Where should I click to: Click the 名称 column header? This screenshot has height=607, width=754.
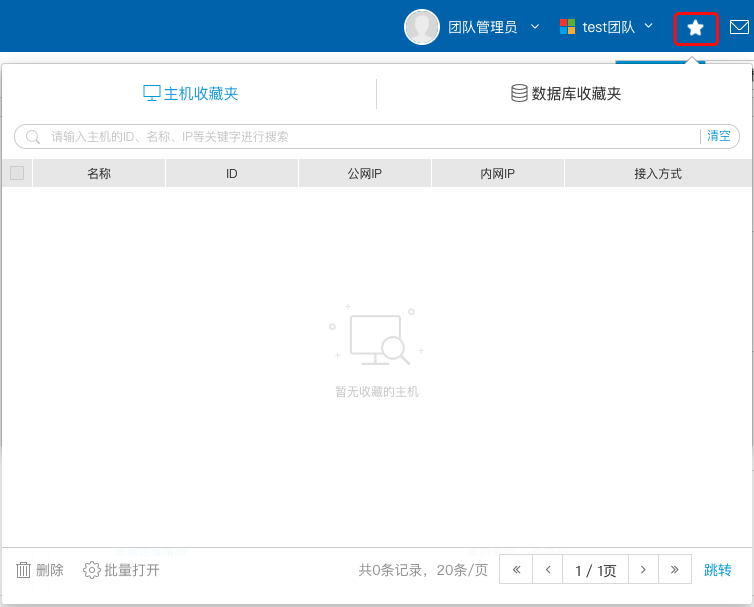pos(99,173)
